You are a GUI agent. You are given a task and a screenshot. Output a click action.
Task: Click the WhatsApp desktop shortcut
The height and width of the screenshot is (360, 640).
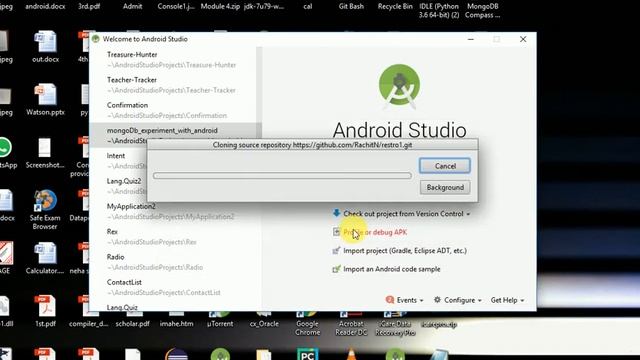pyautogui.click(x=5, y=148)
